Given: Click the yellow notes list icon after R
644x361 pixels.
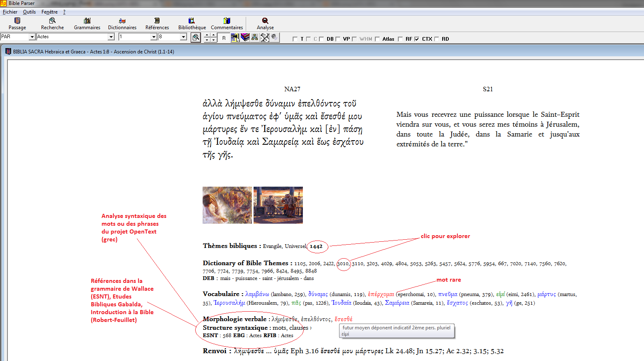Looking at the screenshot, I should [x=235, y=38].
